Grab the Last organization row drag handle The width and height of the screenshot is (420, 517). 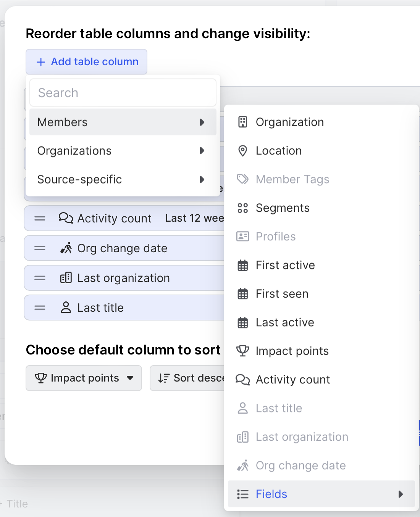[40, 278]
